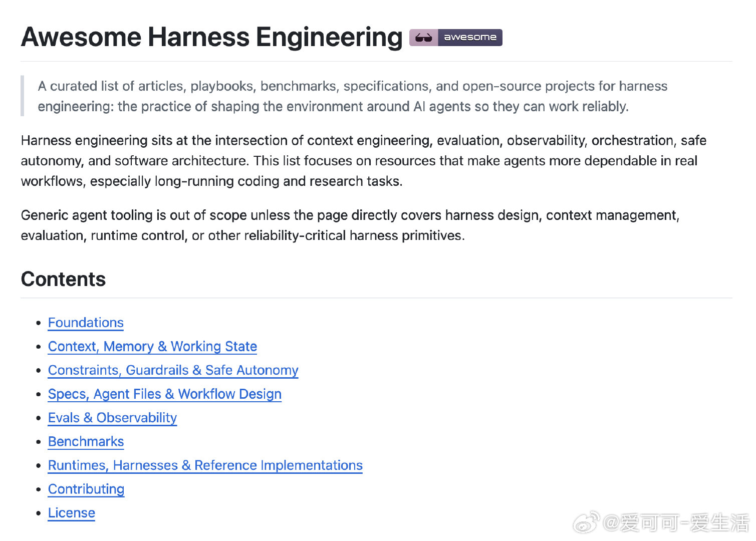Viewport: 756px width, 541px height.
Task: Navigate to the Benchmarks section
Action: pos(86,442)
